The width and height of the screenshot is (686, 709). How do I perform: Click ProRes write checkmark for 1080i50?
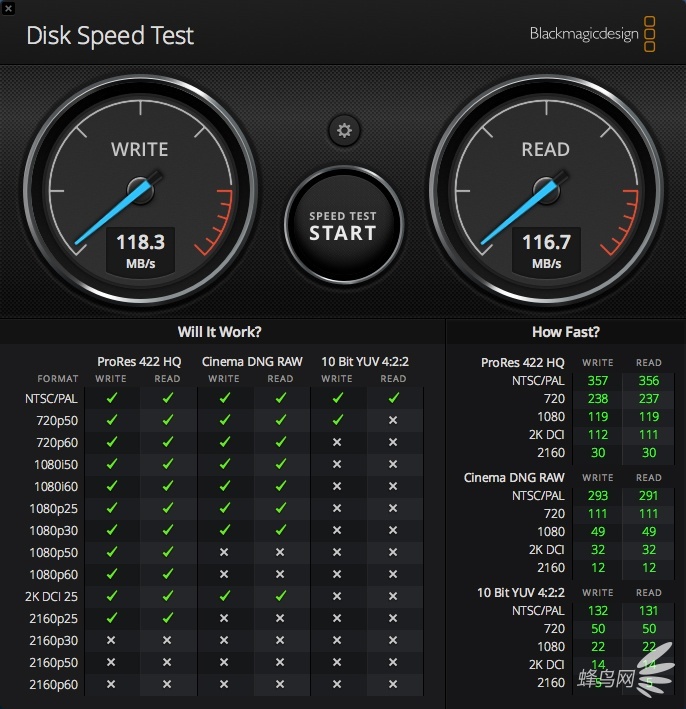(111, 463)
